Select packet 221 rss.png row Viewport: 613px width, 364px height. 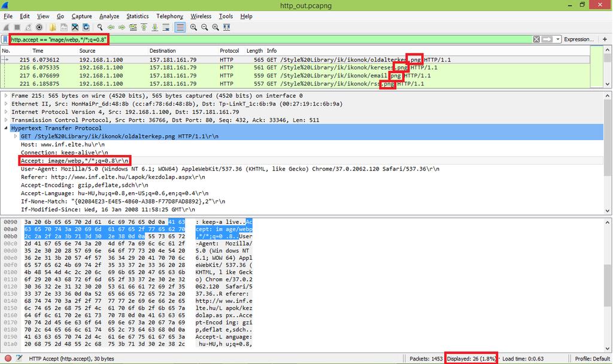click(x=295, y=84)
